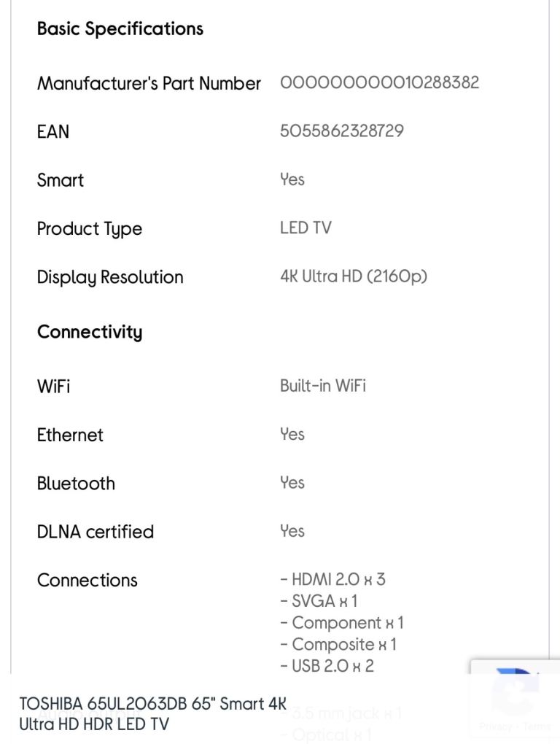
Task: Click the Smart row's Yes value
Action: click(x=292, y=179)
